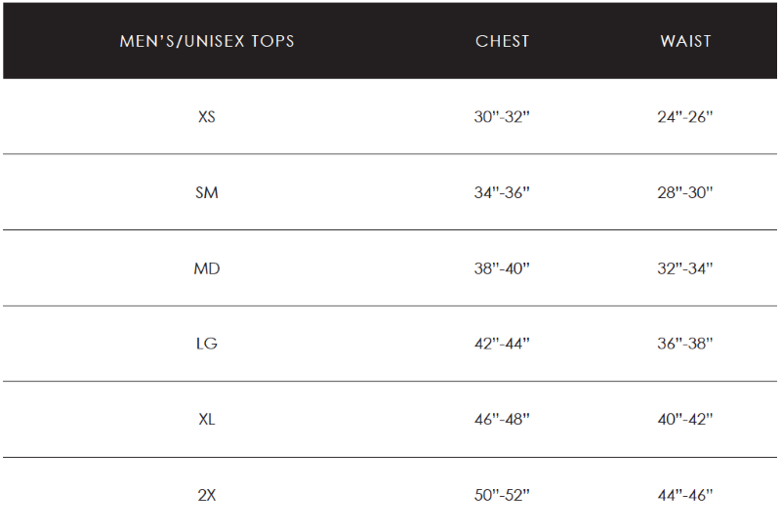Select the CHEST column header
The width and height of the screenshot is (781, 532).
(x=502, y=41)
